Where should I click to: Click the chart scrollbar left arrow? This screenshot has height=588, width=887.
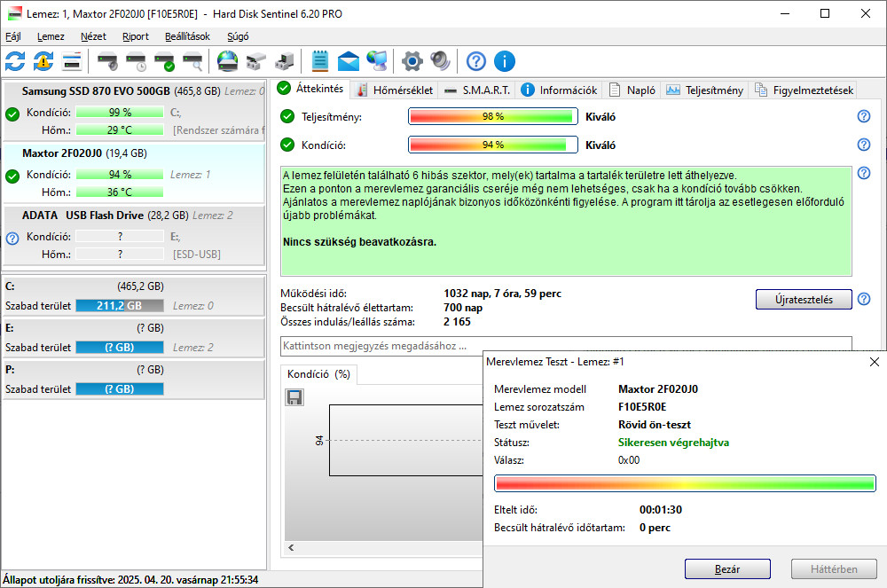(x=291, y=547)
